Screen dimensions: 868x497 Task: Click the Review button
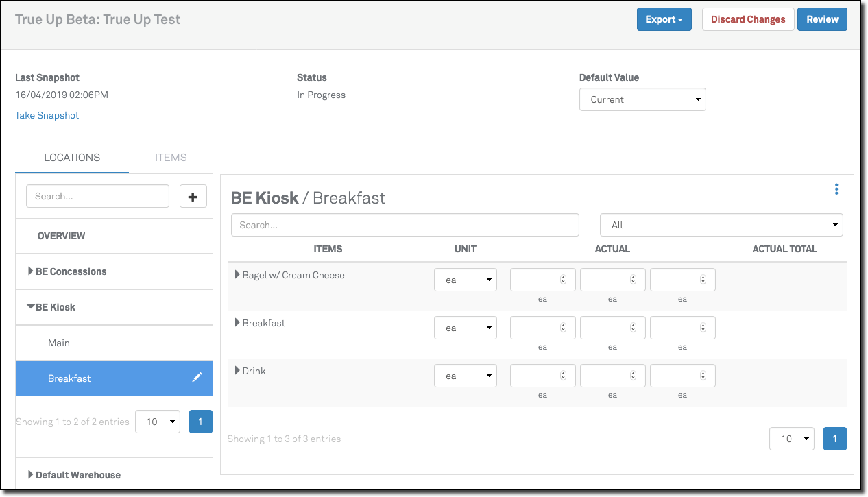[x=822, y=19]
